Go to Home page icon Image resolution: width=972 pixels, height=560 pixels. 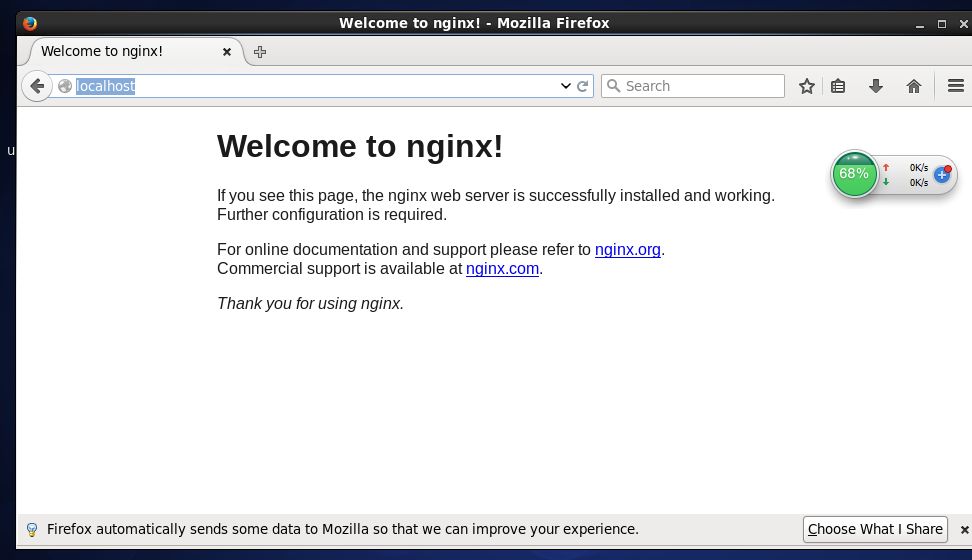[x=914, y=86]
